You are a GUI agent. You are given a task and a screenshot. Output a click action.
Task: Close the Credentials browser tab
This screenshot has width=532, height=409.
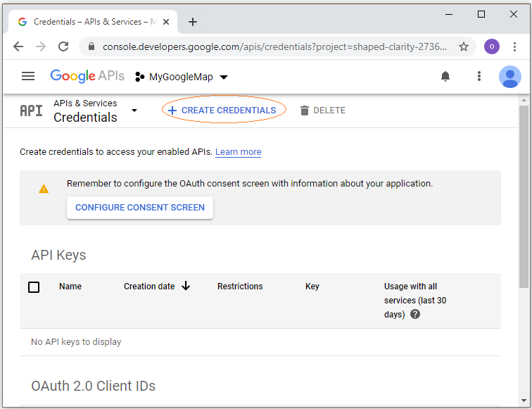pos(166,22)
